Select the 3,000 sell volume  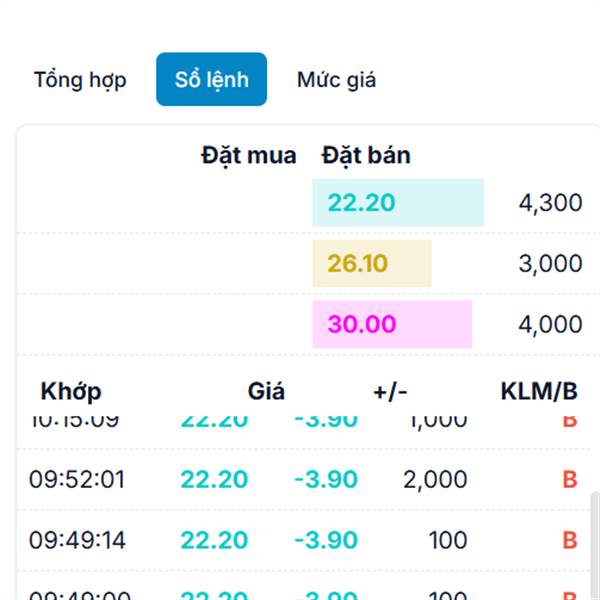550,263
